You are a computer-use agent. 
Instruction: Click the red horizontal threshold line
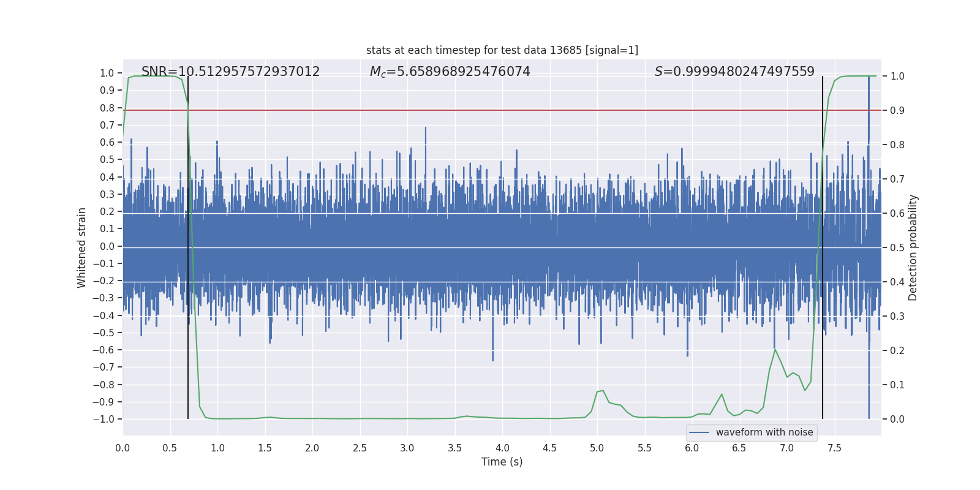(x=490, y=110)
